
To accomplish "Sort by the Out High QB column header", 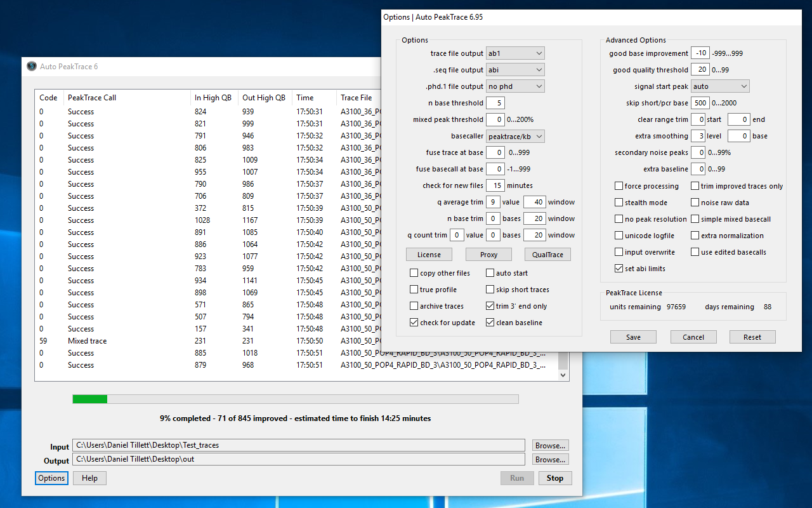I will tap(265, 98).
